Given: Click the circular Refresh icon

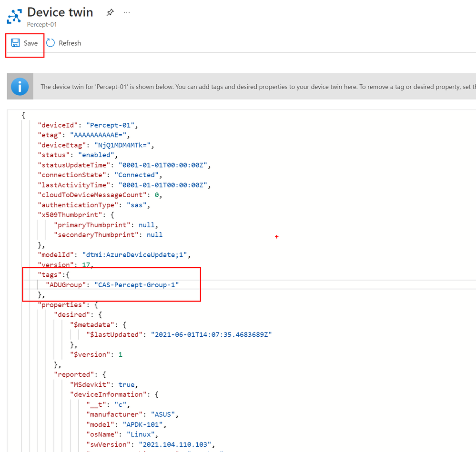Looking at the screenshot, I should point(51,43).
